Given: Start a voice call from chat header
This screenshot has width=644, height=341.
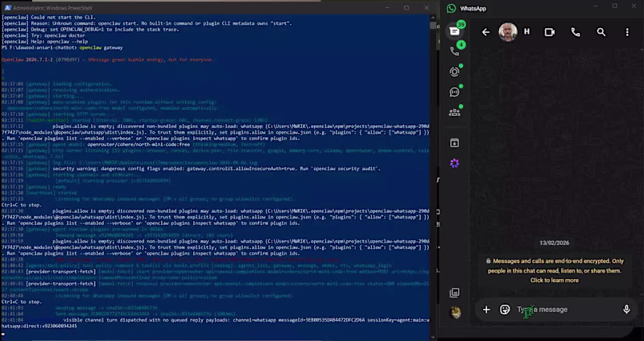Looking at the screenshot, I should point(576,32).
